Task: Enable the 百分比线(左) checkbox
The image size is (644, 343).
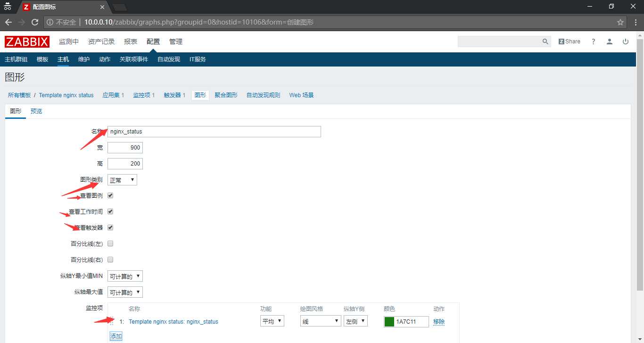Action: [x=110, y=243]
